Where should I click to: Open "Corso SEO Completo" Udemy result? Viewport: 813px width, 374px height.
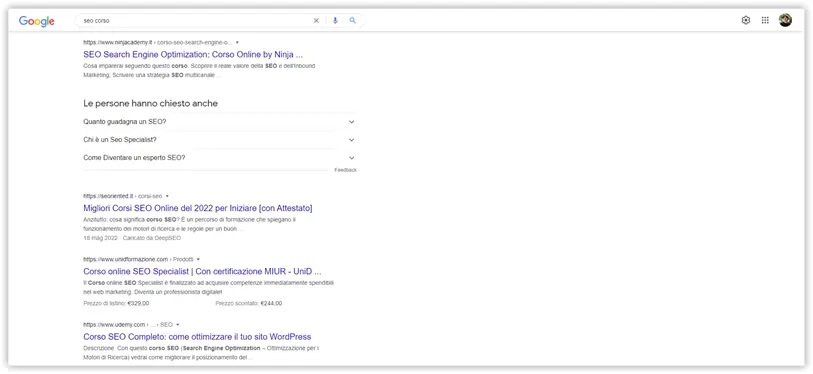click(197, 337)
